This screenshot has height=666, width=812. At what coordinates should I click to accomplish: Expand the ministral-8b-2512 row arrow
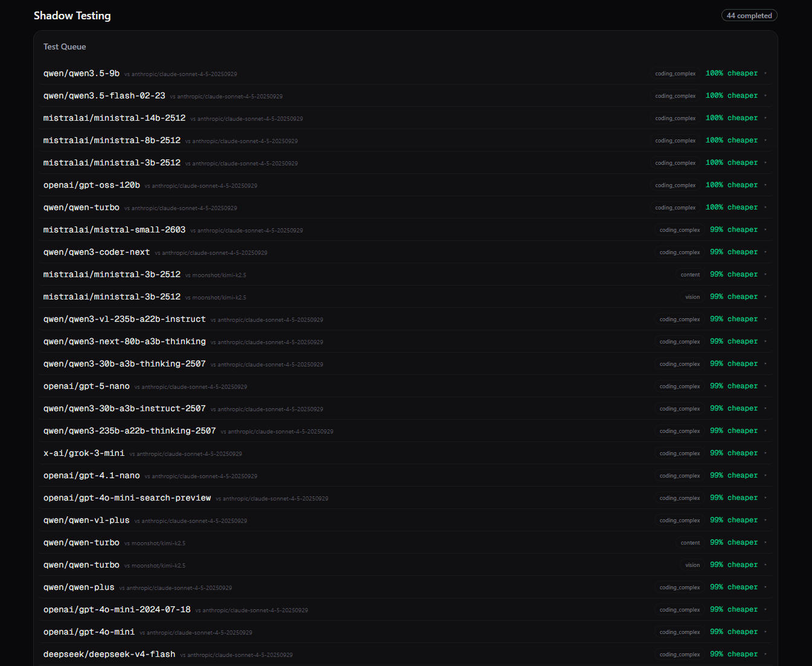click(x=766, y=141)
